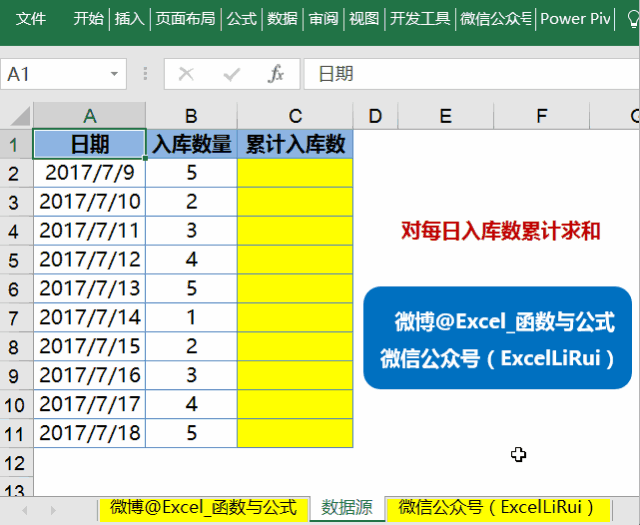
Task: Select row 12 header
Action: (x=16, y=463)
